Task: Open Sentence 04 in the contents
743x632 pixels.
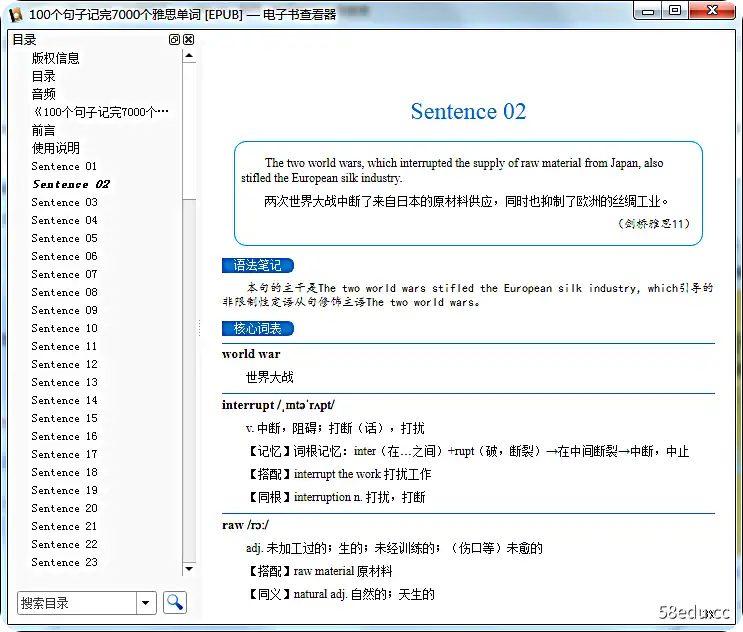Action: click(64, 220)
